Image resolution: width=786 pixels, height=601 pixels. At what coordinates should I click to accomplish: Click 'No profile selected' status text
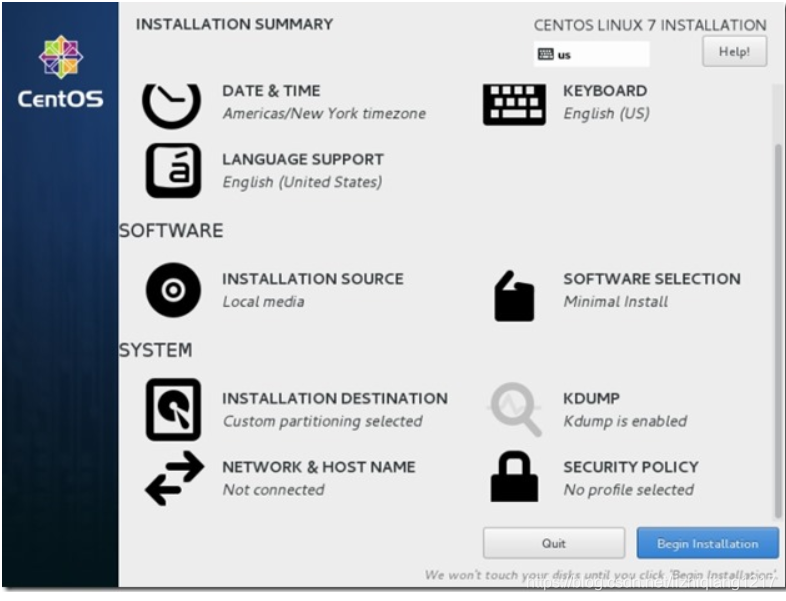tap(629, 489)
